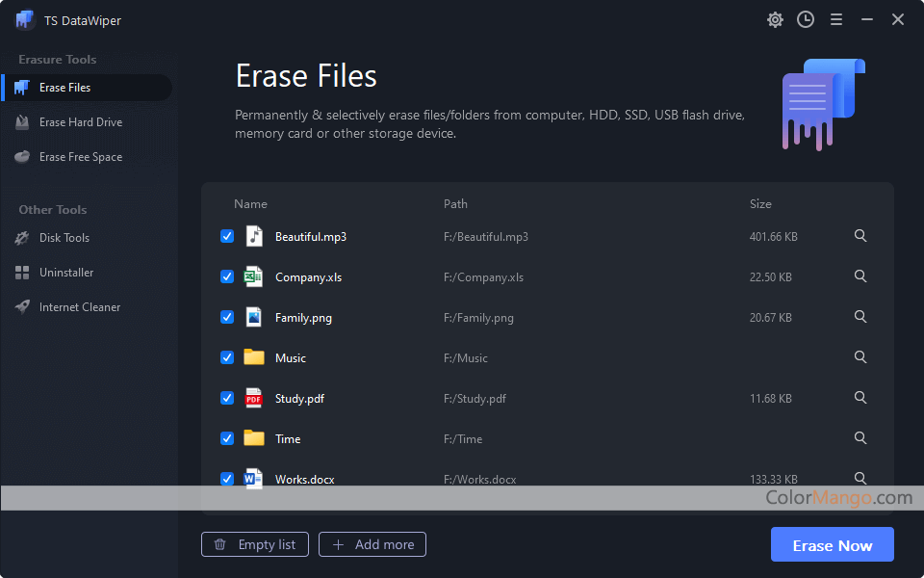Open the hamburger menu in title bar
Viewport: 924px width, 578px height.
pyautogui.click(x=836, y=19)
